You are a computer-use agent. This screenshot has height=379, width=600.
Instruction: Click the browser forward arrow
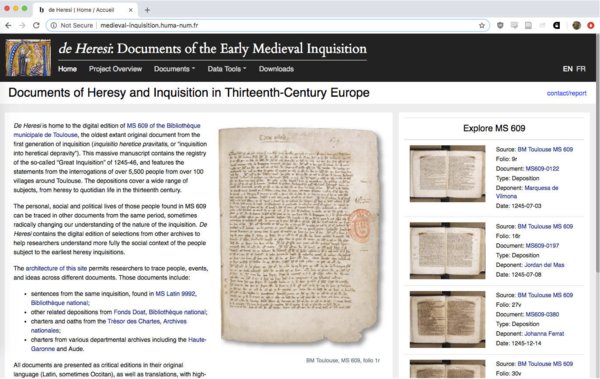[22, 25]
